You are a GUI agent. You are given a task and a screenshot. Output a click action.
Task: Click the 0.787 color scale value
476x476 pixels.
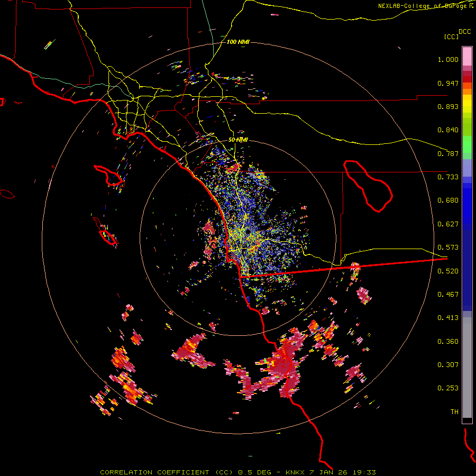coord(448,153)
